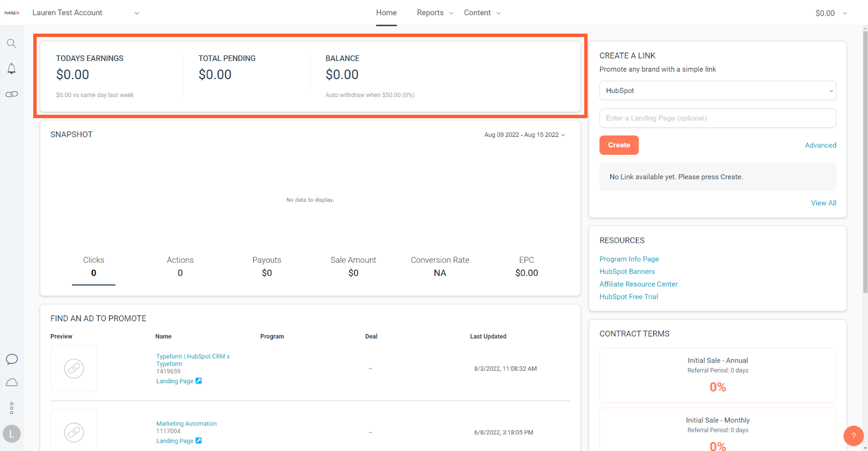Open the chat bubble icon
This screenshot has width=868, height=451.
[x=12, y=359]
